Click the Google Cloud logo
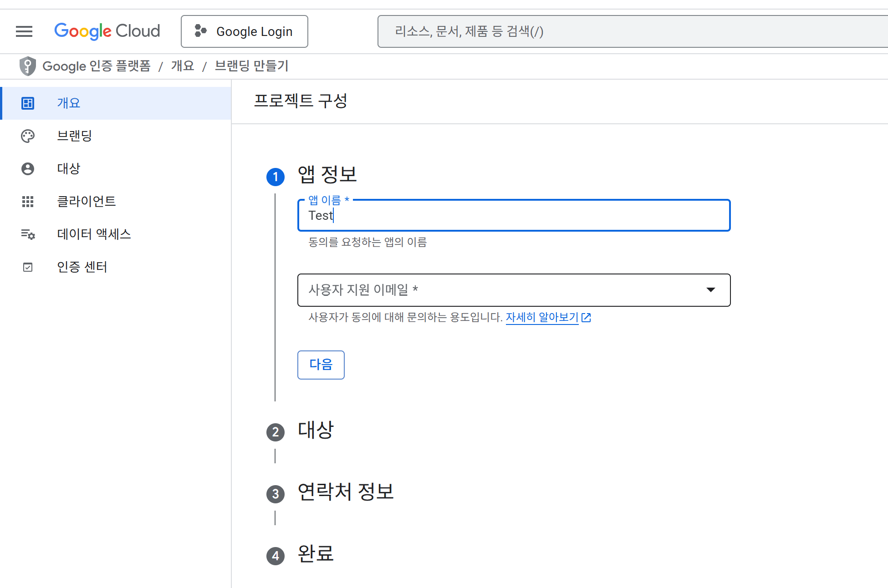The width and height of the screenshot is (888, 588). pyautogui.click(x=107, y=31)
